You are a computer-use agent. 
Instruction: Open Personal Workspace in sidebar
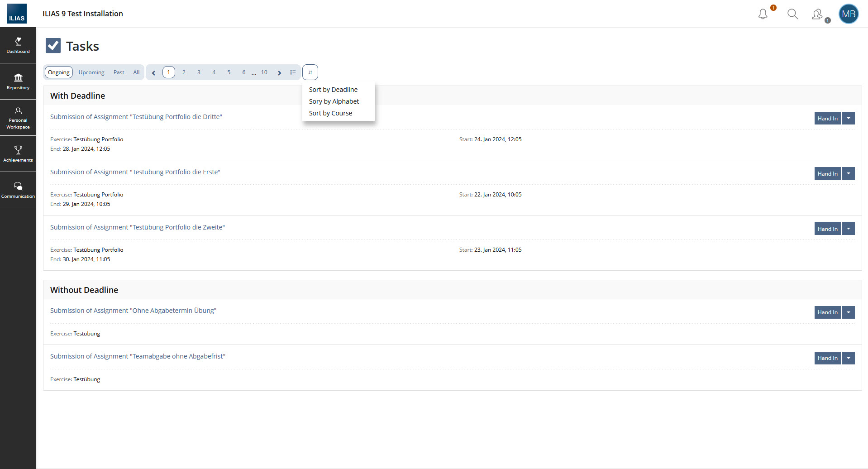point(18,118)
